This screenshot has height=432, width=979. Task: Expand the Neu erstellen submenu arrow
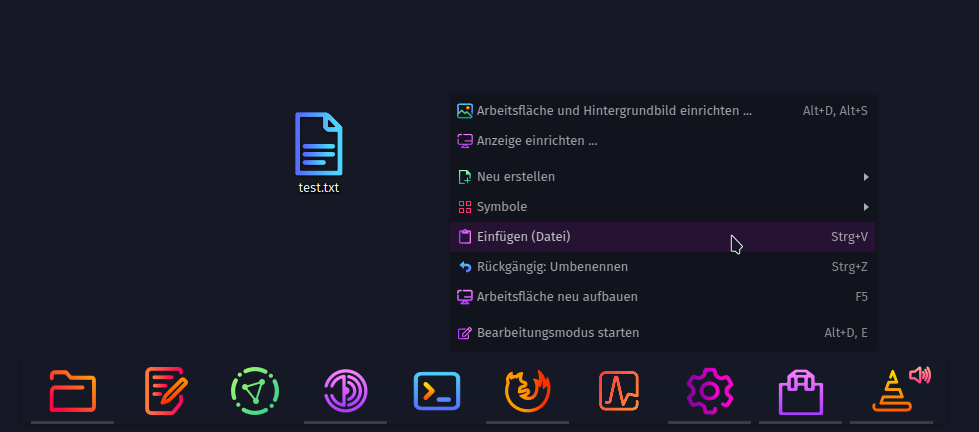866,177
